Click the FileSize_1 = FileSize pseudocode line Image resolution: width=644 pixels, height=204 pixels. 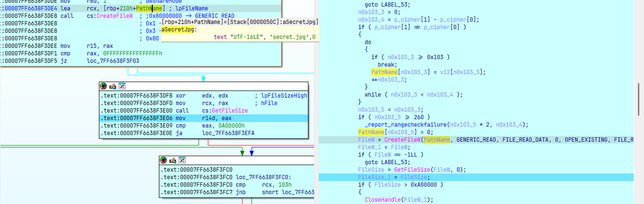coord(393,177)
